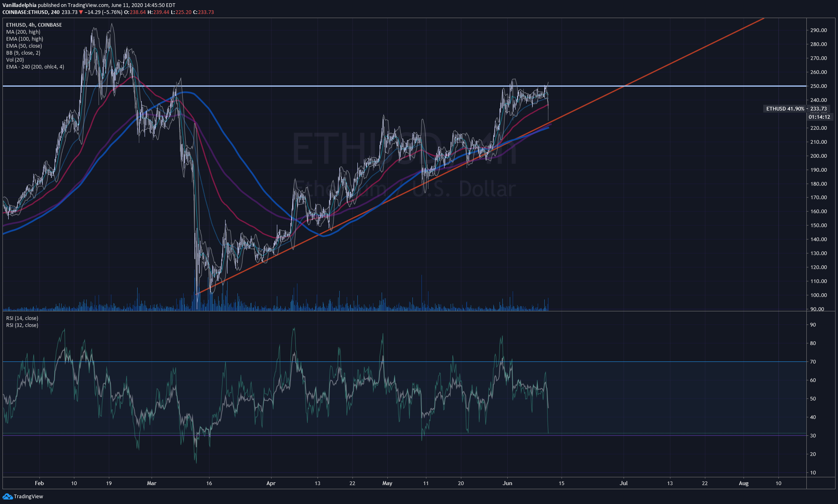Image resolution: width=838 pixels, height=504 pixels.
Task: Click the TradingView wordmark at bottom left
Action: [28, 497]
